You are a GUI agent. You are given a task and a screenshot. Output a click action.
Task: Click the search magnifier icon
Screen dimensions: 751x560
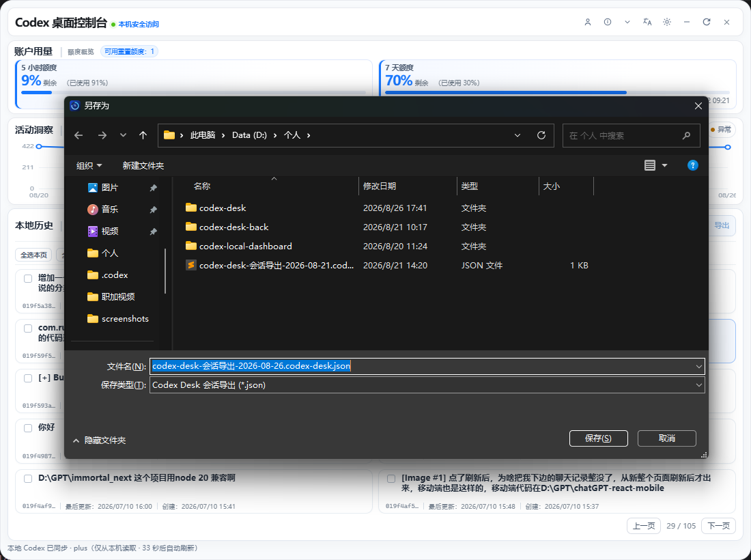(x=686, y=136)
